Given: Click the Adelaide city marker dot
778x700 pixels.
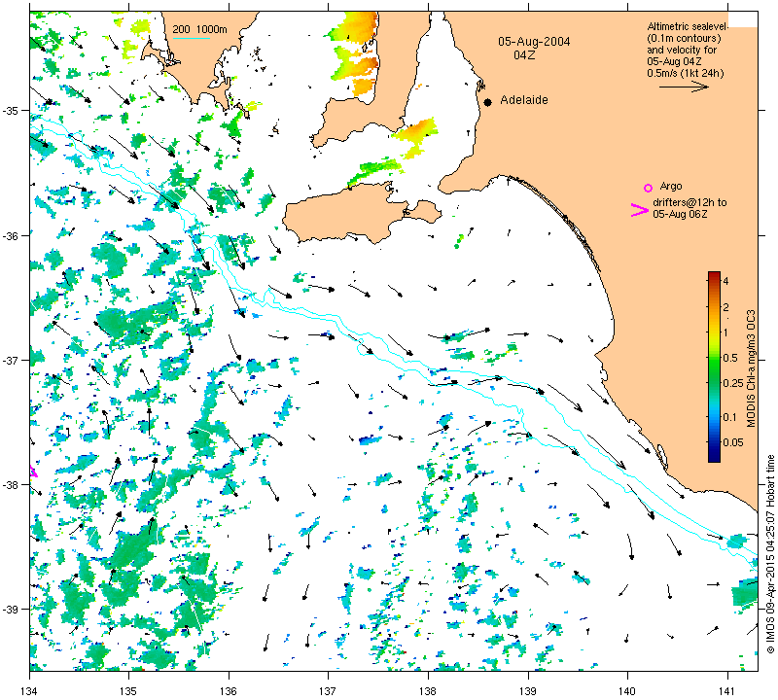Looking at the screenshot, I should click(x=488, y=102).
